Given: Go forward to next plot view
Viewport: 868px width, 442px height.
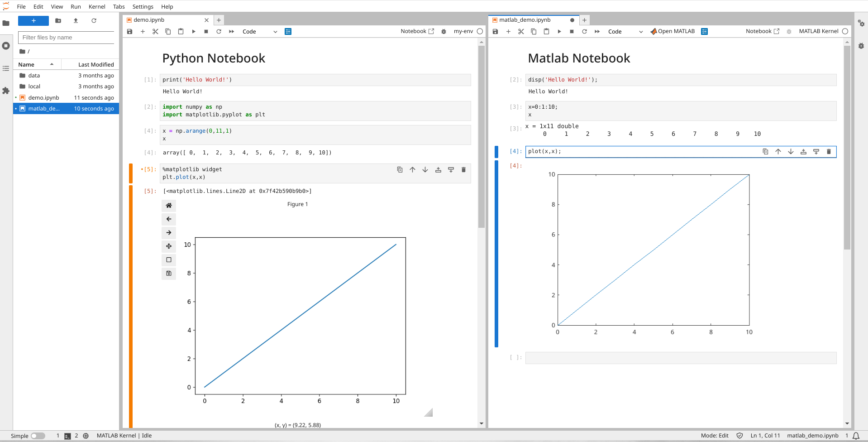Looking at the screenshot, I should point(169,233).
